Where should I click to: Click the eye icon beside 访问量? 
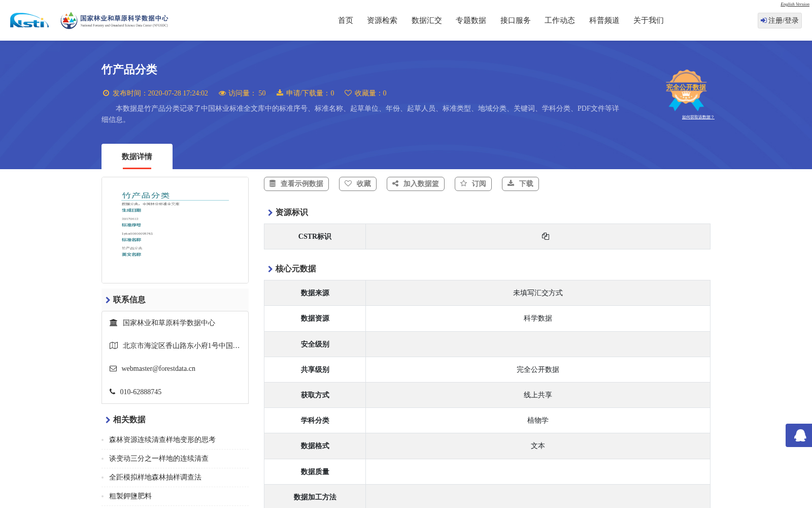tap(222, 93)
